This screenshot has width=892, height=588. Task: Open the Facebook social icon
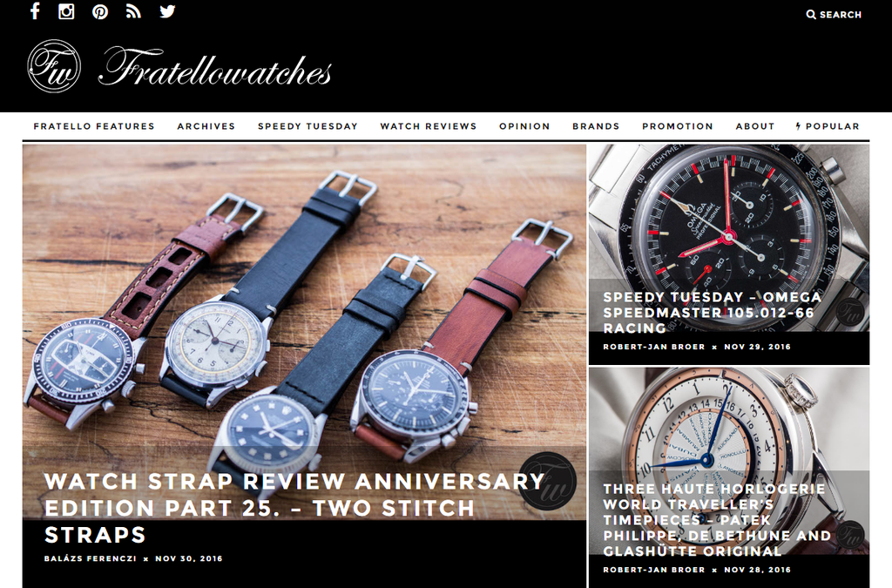point(35,11)
